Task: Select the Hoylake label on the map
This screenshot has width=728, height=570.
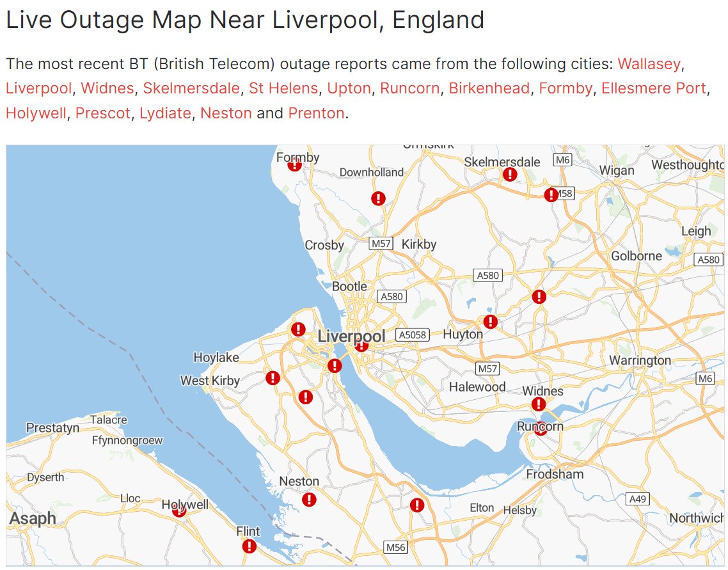Action: point(216,358)
